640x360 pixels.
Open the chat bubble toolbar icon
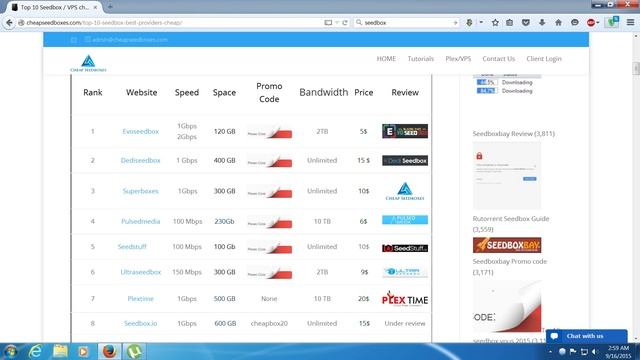575,22
